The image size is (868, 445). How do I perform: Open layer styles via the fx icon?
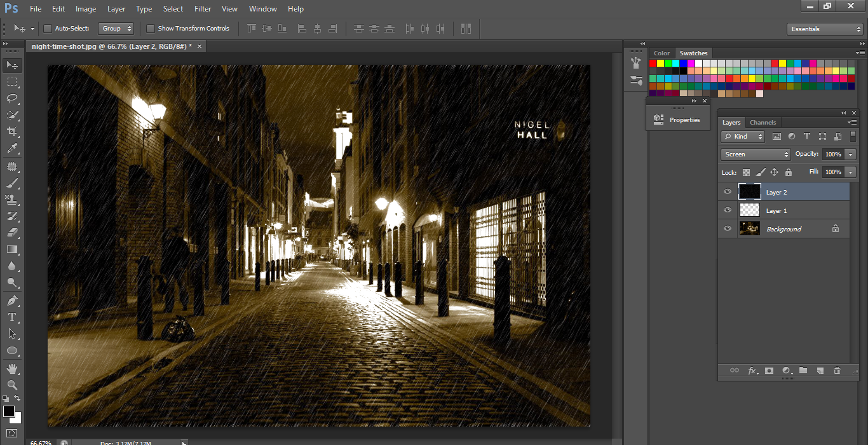pyautogui.click(x=752, y=370)
